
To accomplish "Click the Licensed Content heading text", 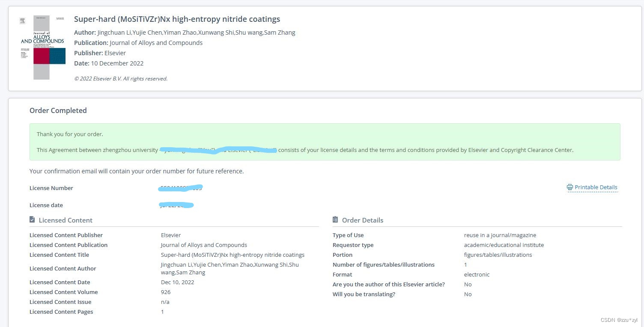I will point(66,220).
